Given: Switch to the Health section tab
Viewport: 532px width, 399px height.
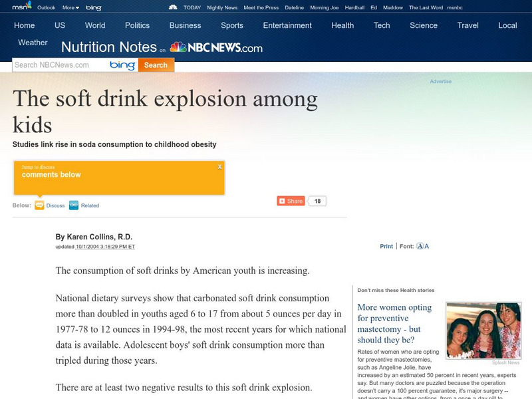Looking at the screenshot, I should click(x=342, y=25).
